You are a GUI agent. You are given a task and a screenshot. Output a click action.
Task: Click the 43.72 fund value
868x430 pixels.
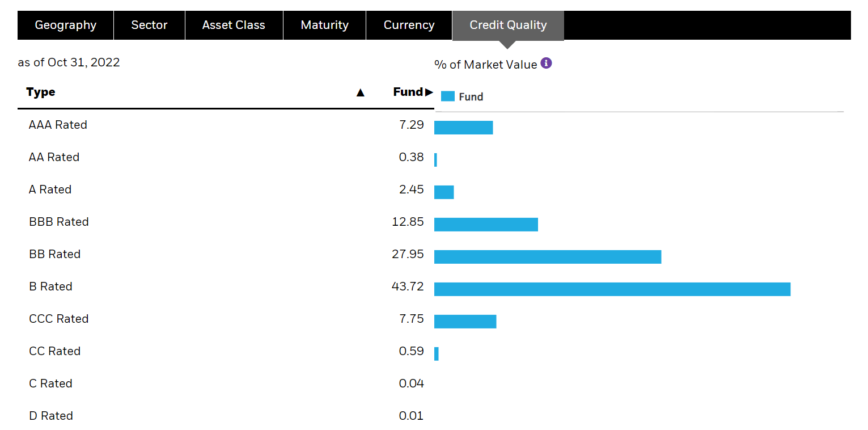(408, 286)
